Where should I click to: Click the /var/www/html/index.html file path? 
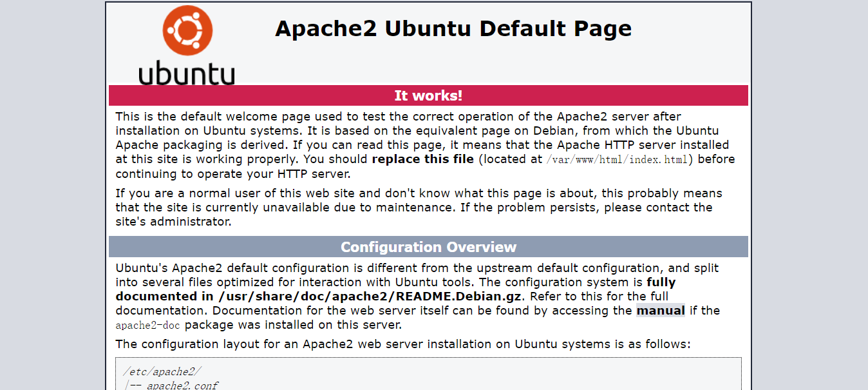click(617, 159)
